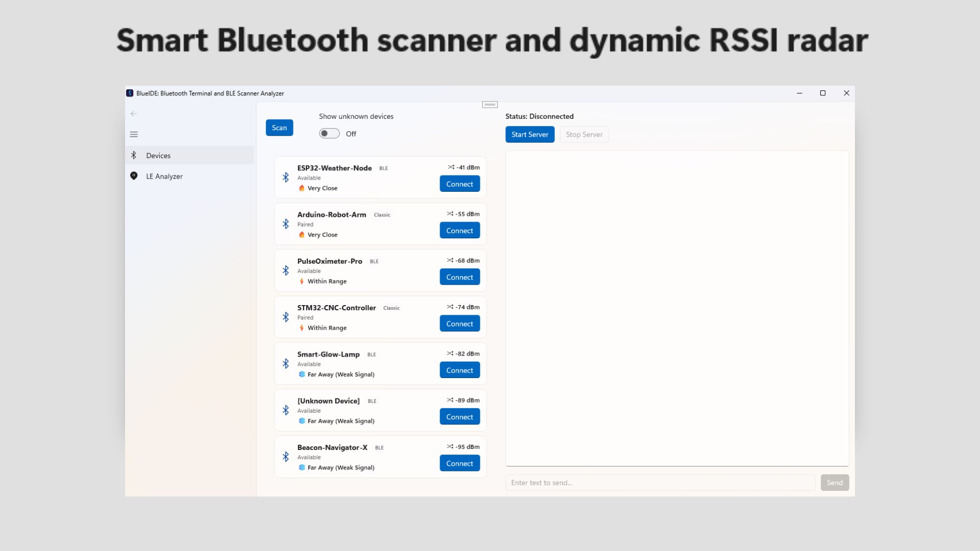Image resolution: width=980 pixels, height=551 pixels.
Task: Connect to the Unknown Device
Action: [x=459, y=417]
